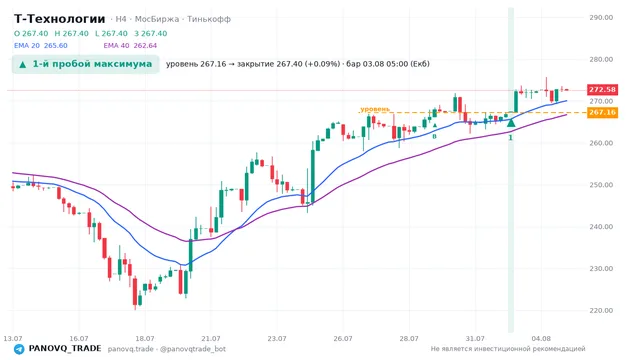Click the 04.08 date on time axis
640x360 pixels.
541,339
